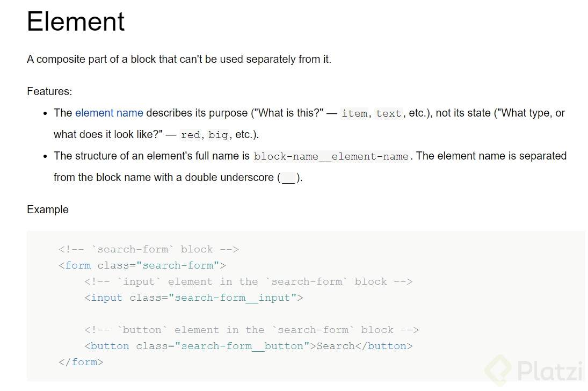Click the double underscore inside parentheses
588x391 pixels.
point(289,178)
